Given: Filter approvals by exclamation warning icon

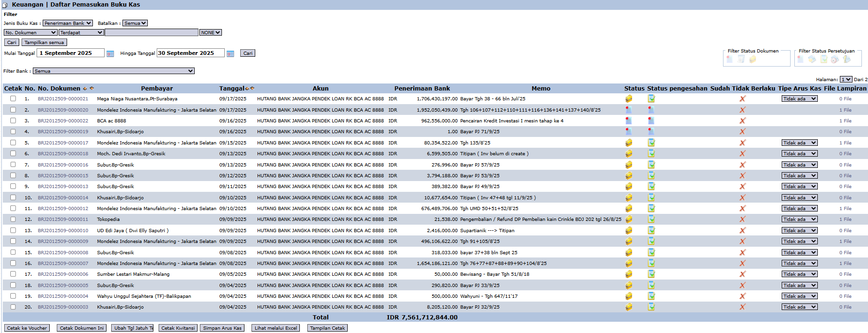Looking at the screenshot, I should point(846,59).
